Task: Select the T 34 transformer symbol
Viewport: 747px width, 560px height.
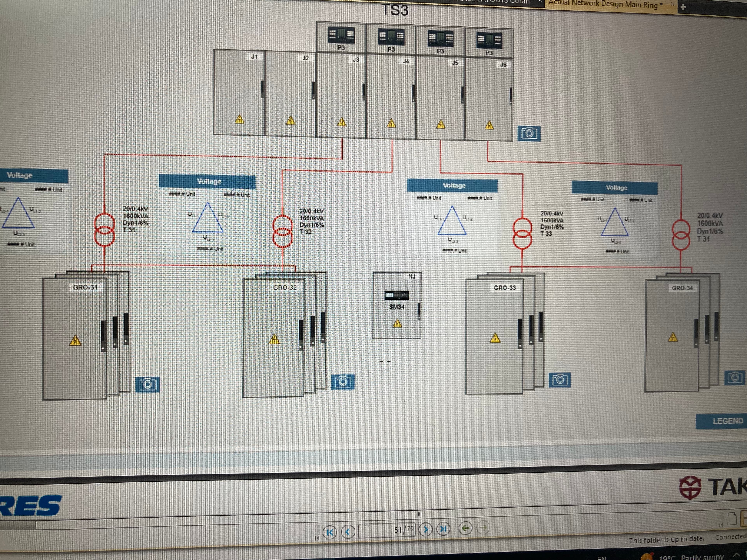Action: pos(681,235)
